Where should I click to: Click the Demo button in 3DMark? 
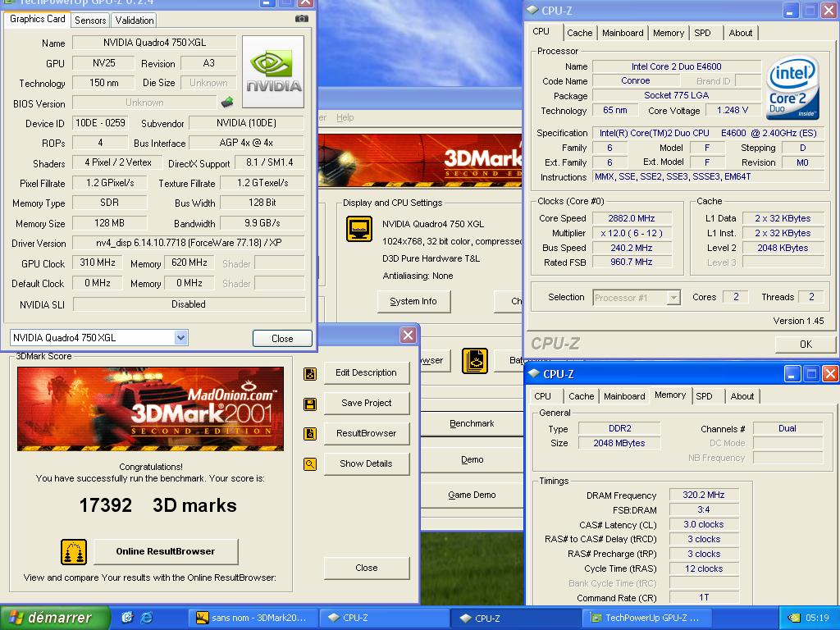(472, 459)
